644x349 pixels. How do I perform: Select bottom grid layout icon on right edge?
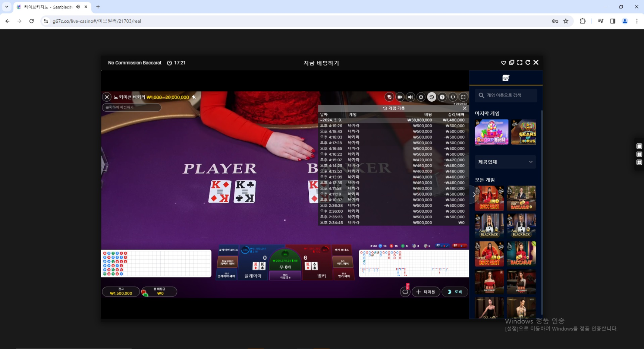[639, 162]
